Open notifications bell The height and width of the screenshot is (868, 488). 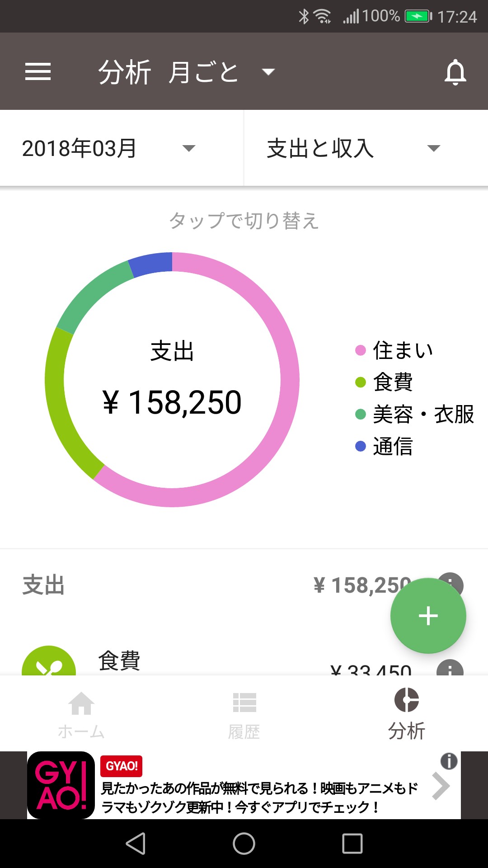[x=455, y=72]
